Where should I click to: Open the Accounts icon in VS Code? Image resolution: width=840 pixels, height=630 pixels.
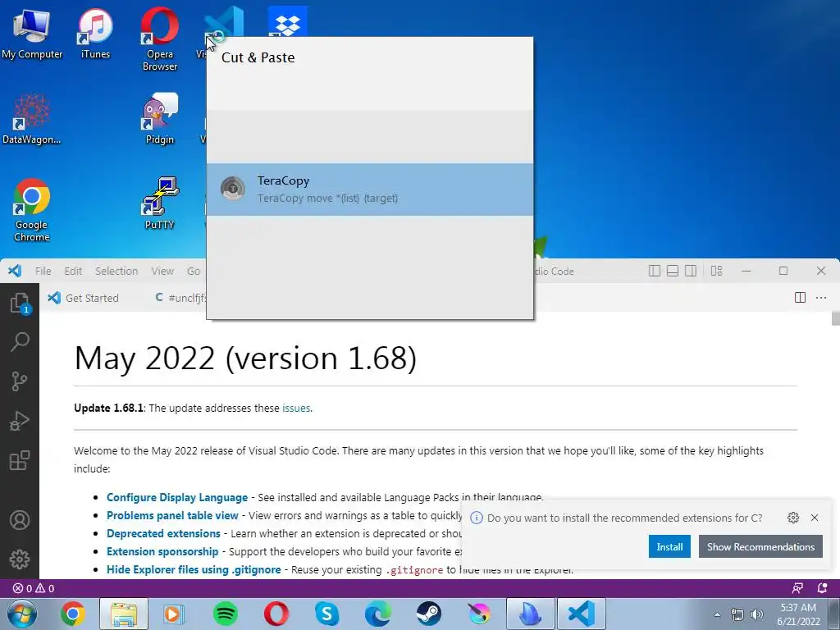(20, 520)
